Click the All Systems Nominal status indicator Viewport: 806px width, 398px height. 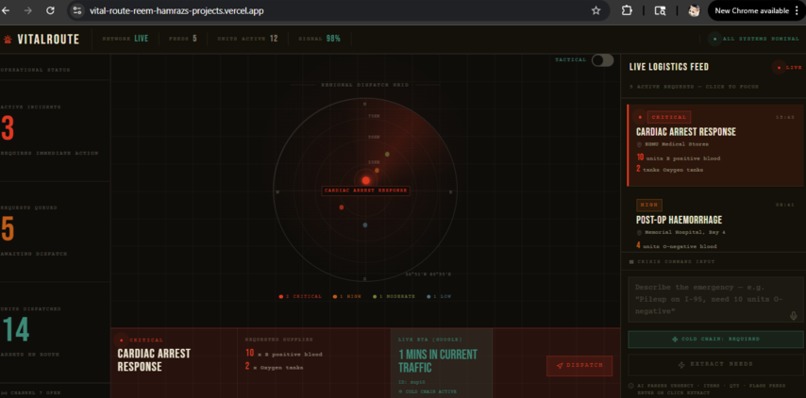[754, 39]
